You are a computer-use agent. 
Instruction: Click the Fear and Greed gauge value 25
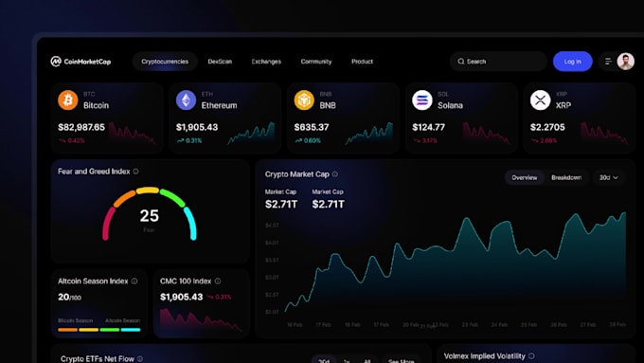point(149,216)
